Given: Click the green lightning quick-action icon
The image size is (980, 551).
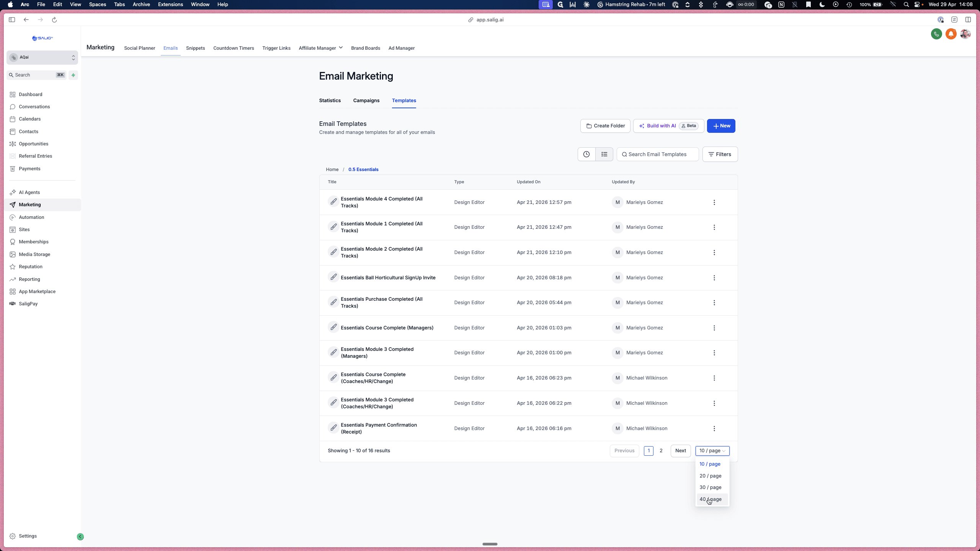Looking at the screenshot, I should (73, 75).
